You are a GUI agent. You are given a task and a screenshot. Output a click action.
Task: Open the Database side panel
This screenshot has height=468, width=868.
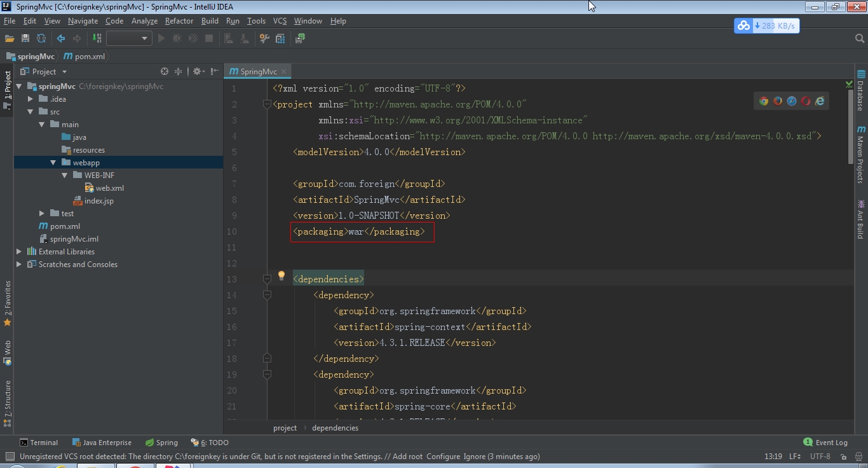[x=861, y=90]
